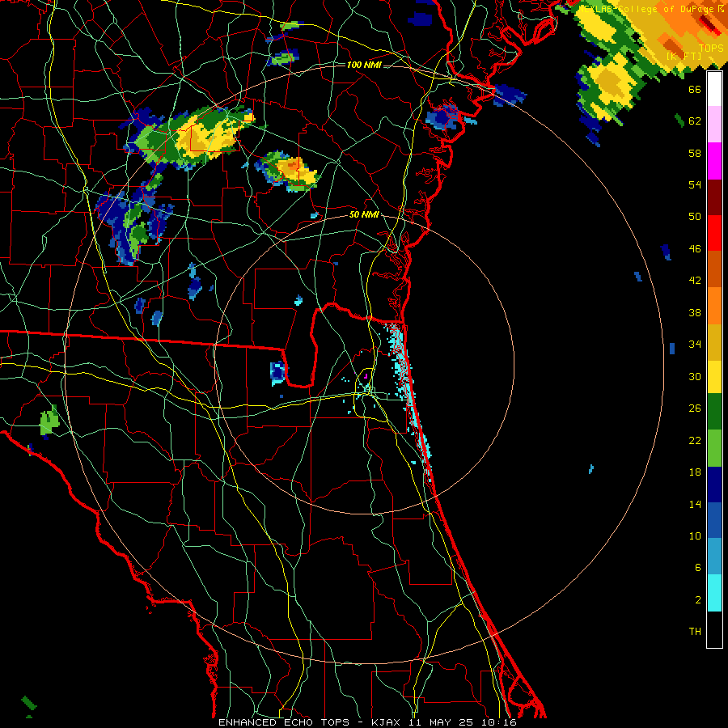Select the dark red legend swatch
728x728 pixels.
tap(714, 197)
